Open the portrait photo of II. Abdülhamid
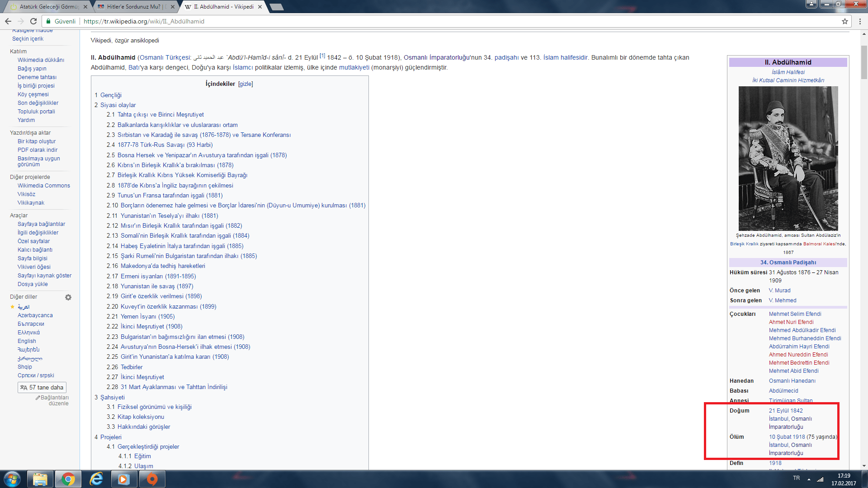This screenshot has width=868, height=488. click(x=788, y=159)
